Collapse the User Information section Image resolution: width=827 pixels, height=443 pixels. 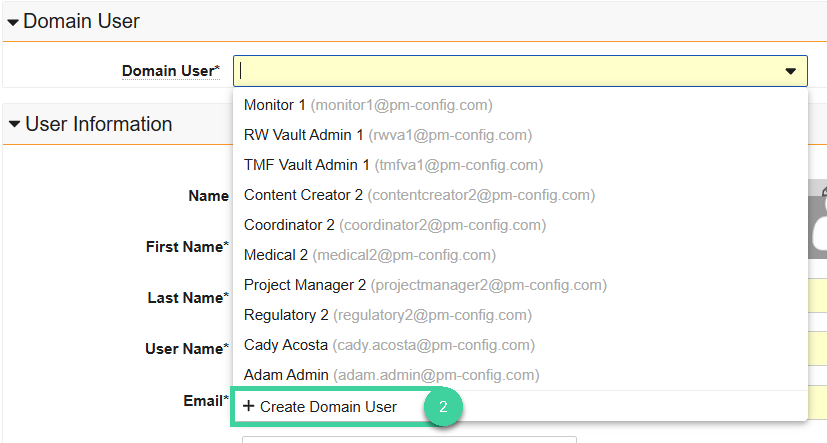14,124
